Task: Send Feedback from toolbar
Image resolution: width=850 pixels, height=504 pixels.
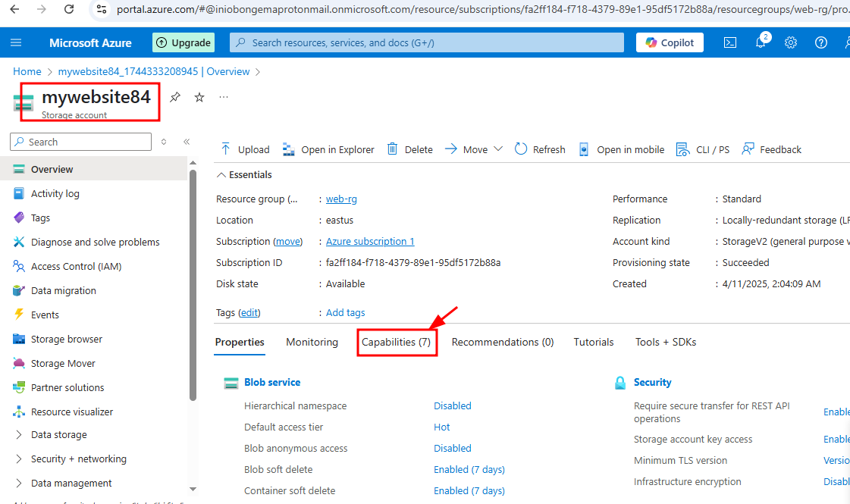Action: tap(771, 149)
